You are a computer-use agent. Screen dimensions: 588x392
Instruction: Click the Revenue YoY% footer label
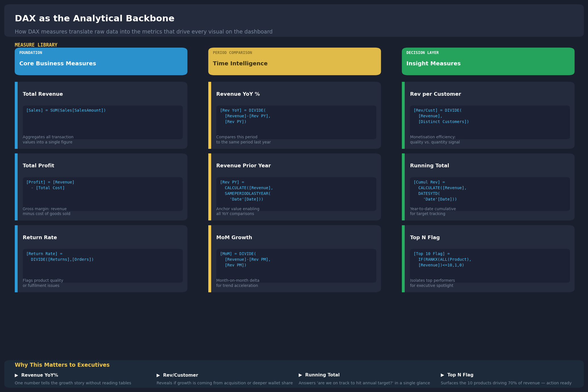(x=40, y=375)
